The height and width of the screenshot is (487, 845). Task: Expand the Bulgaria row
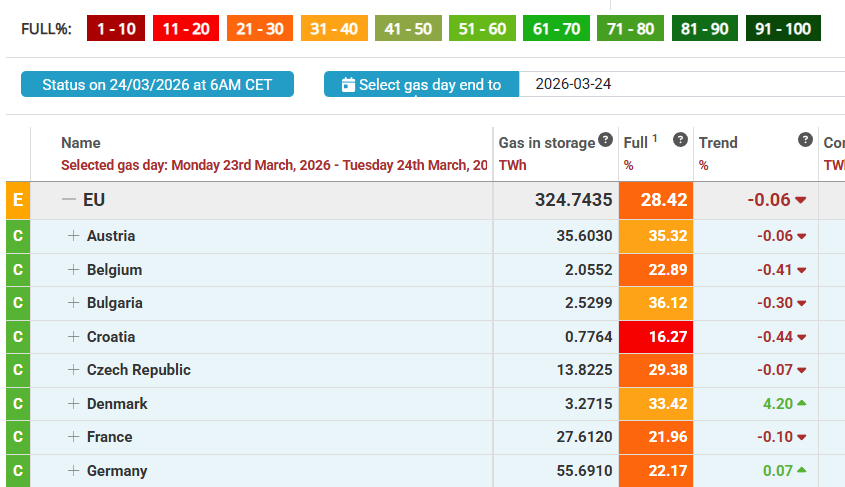[73, 303]
